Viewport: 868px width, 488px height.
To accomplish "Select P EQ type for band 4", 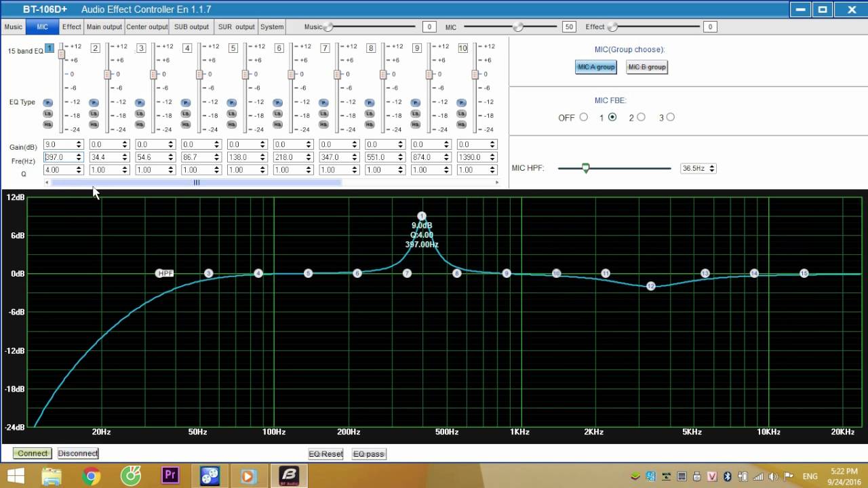I will [186, 102].
